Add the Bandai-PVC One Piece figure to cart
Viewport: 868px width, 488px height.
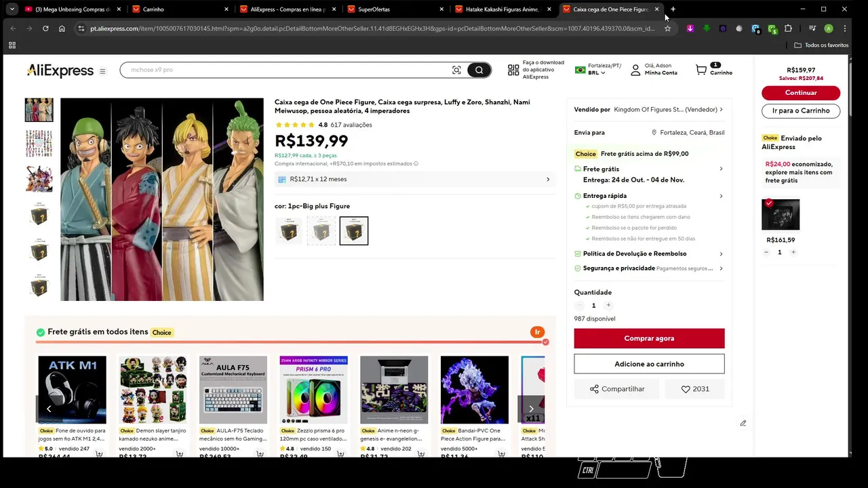pos(501,455)
